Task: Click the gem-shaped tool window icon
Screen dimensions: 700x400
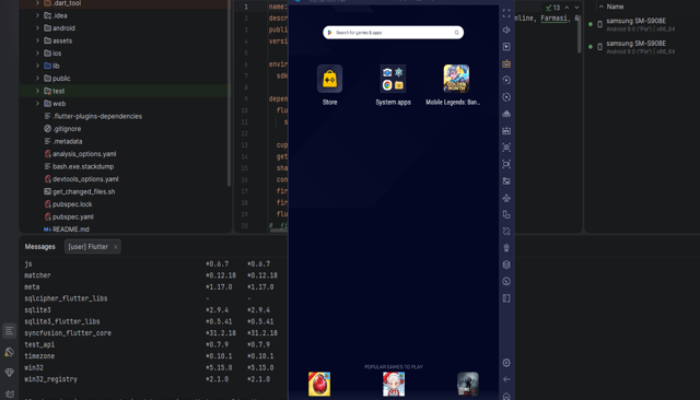Action: [x=9, y=372]
